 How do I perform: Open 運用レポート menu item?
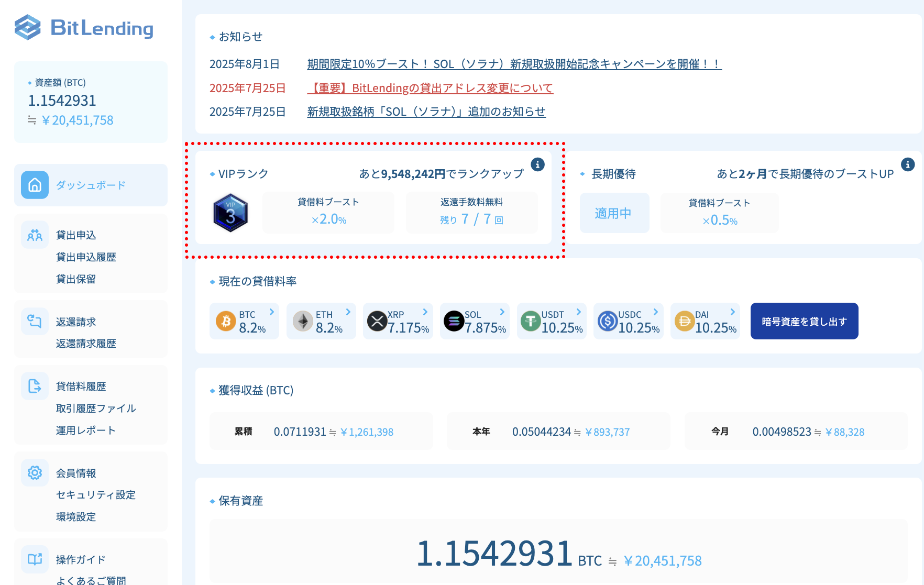click(x=86, y=431)
